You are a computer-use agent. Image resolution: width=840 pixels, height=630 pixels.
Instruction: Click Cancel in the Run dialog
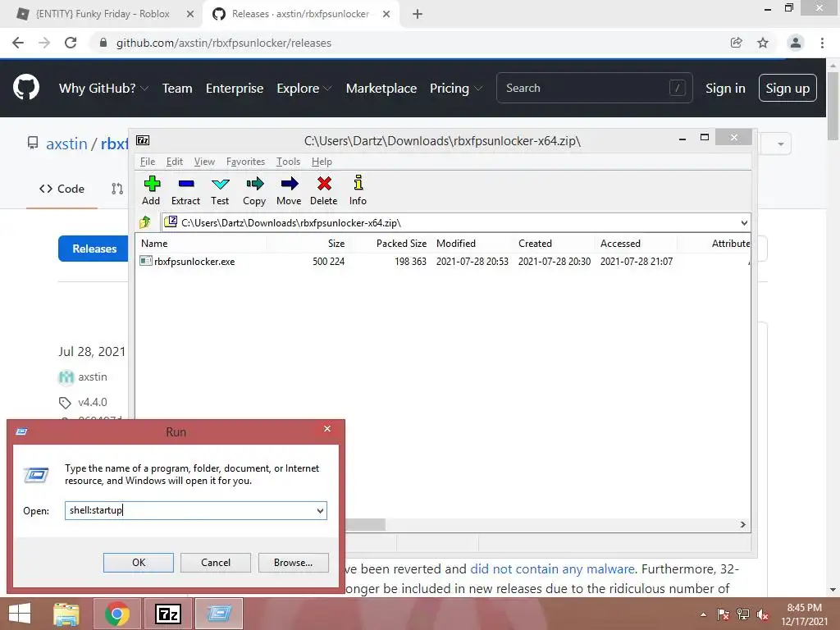coord(216,563)
